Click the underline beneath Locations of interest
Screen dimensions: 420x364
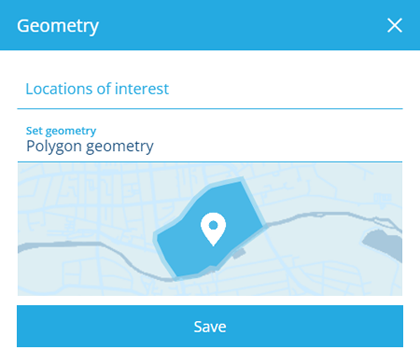pyautogui.click(x=210, y=109)
